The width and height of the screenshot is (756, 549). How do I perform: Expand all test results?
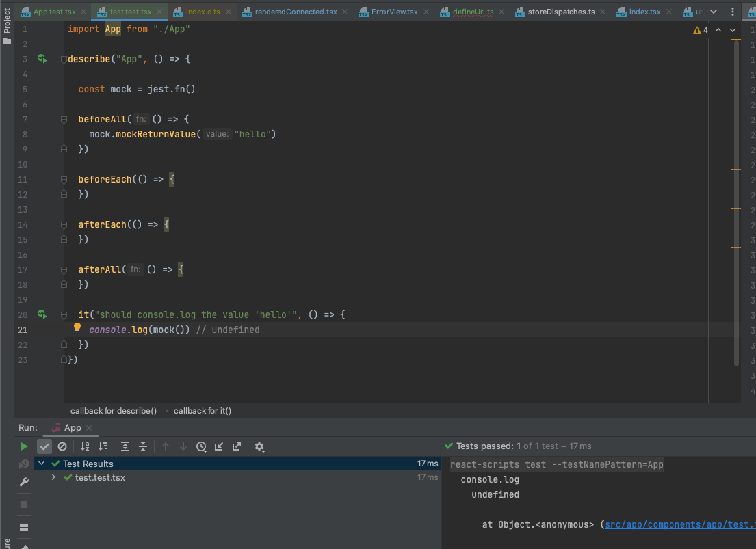click(125, 446)
